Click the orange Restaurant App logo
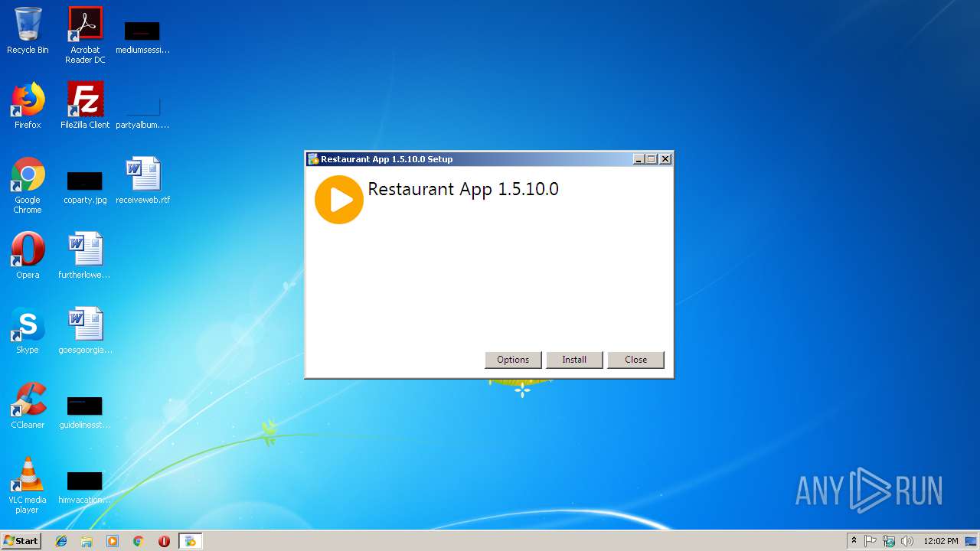Image resolution: width=980 pixels, height=551 pixels. point(339,200)
